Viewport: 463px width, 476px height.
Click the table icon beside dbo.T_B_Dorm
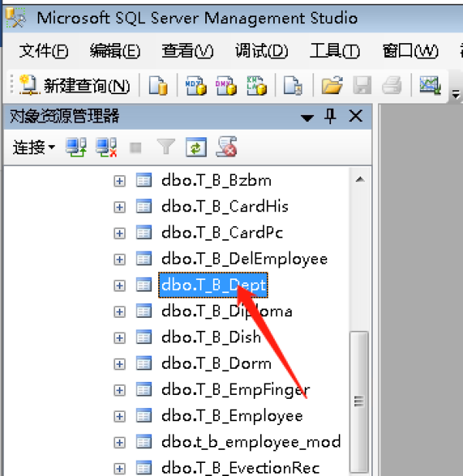click(144, 363)
